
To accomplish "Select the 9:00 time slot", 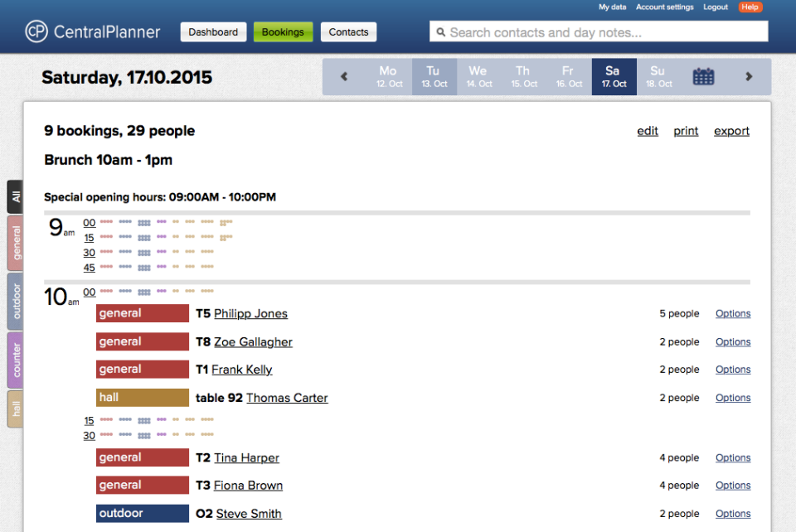I will click(x=90, y=223).
